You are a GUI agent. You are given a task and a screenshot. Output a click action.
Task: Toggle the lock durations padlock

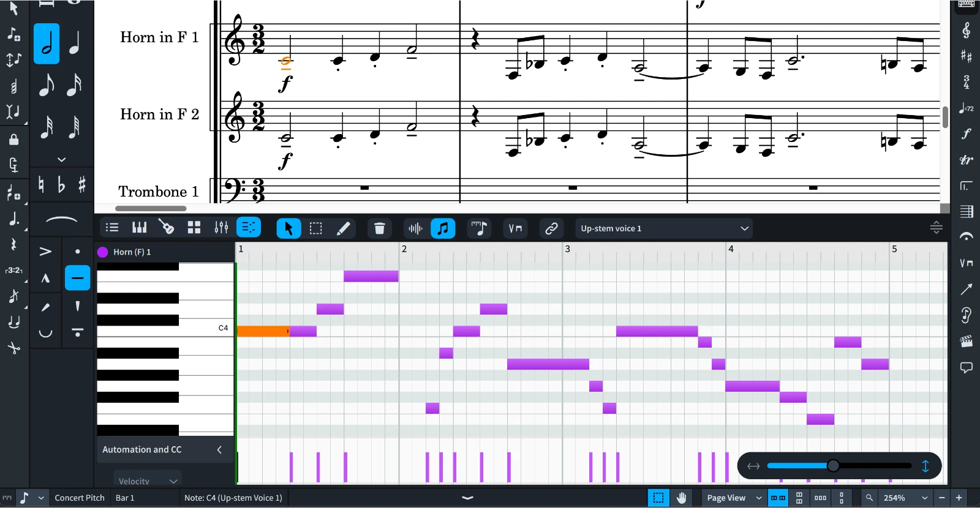click(13, 139)
